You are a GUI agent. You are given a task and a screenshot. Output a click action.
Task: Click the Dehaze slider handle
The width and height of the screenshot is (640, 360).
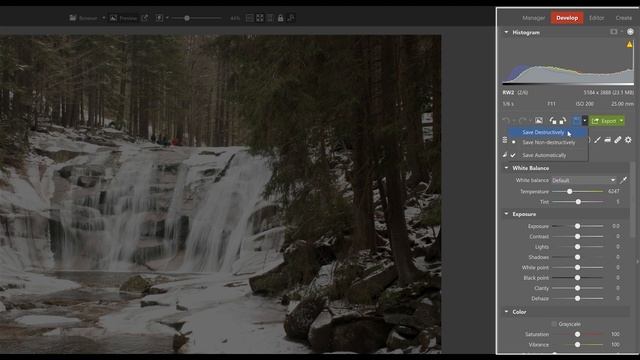tap(578, 298)
